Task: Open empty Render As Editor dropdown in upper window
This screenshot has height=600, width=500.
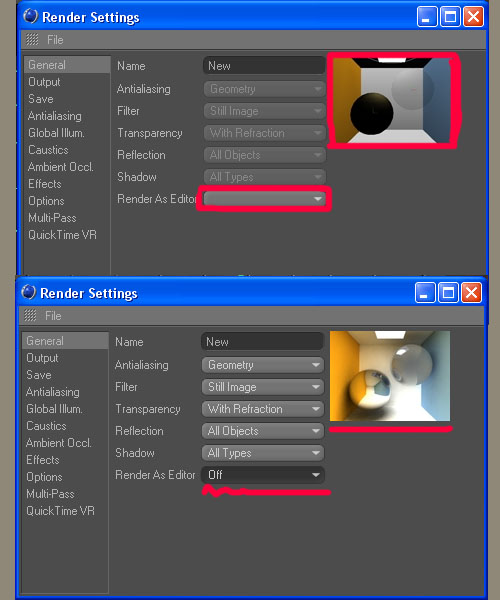Action: (265, 199)
